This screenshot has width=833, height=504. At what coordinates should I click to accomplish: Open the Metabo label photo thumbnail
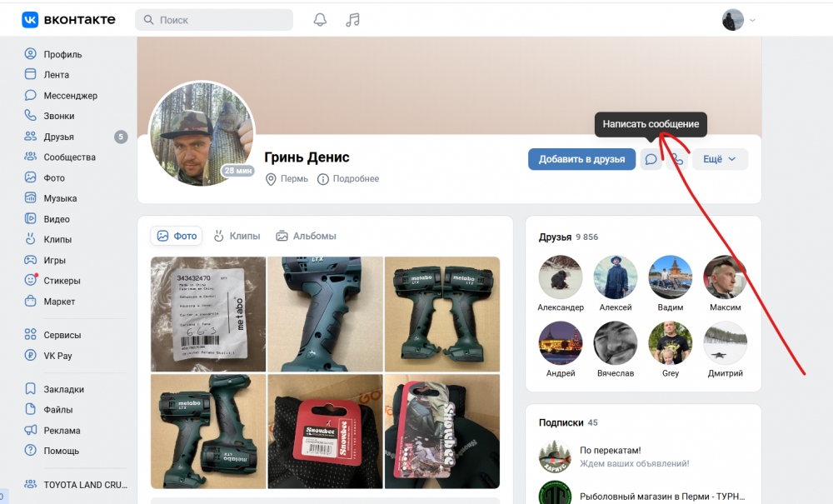(x=208, y=313)
